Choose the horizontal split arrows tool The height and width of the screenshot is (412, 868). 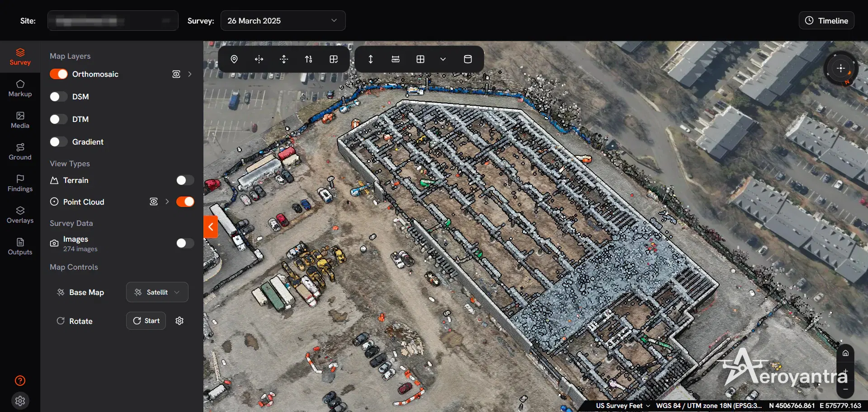pyautogui.click(x=259, y=59)
